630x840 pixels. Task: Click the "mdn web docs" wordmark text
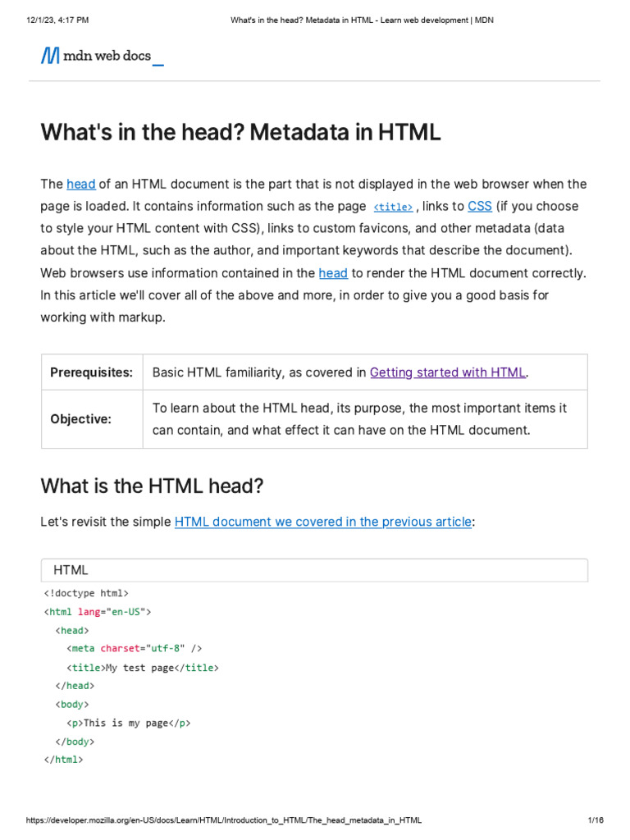point(107,56)
